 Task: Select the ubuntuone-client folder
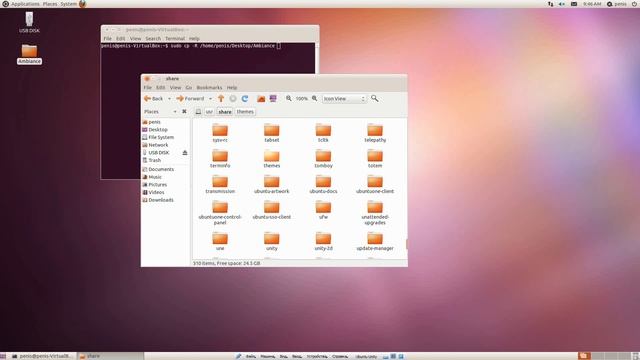click(x=375, y=184)
